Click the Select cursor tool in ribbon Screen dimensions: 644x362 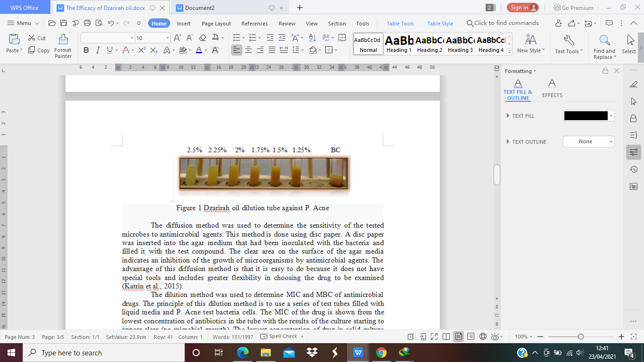point(629,45)
